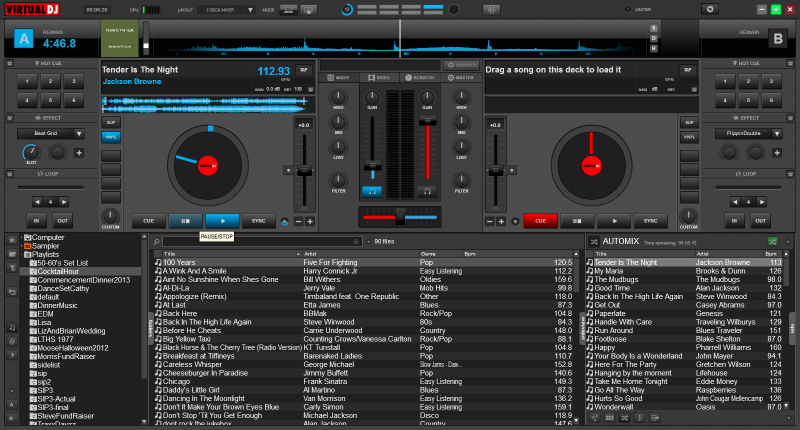Trigger hot cue 1 on deck A

pos(27,81)
